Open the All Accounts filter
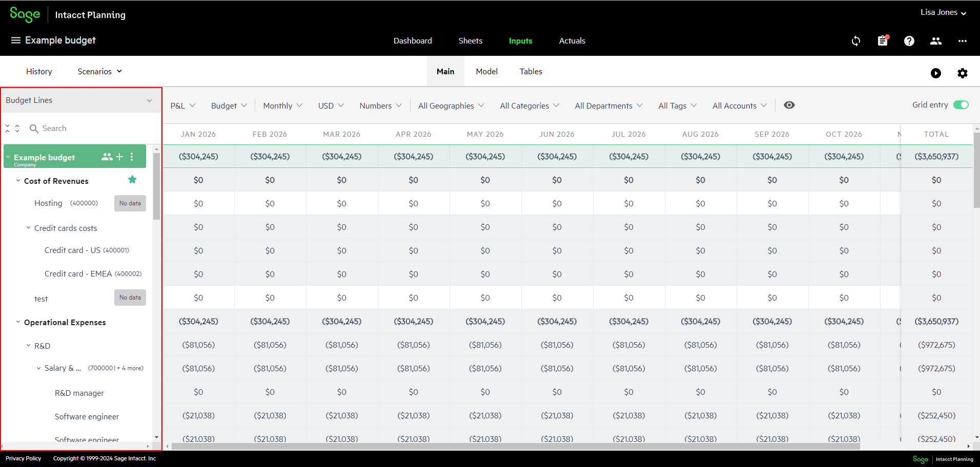Viewport: 980px width, 467px height. (740, 105)
